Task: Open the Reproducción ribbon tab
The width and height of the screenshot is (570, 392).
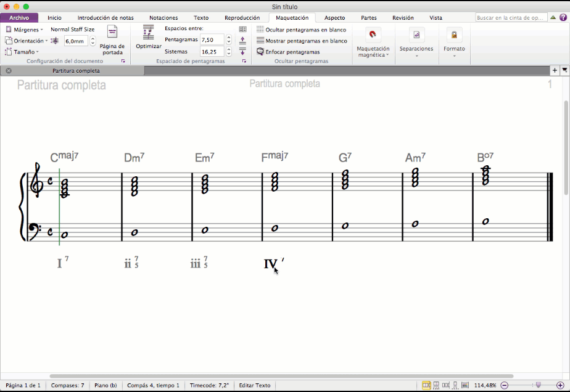Action: click(242, 18)
